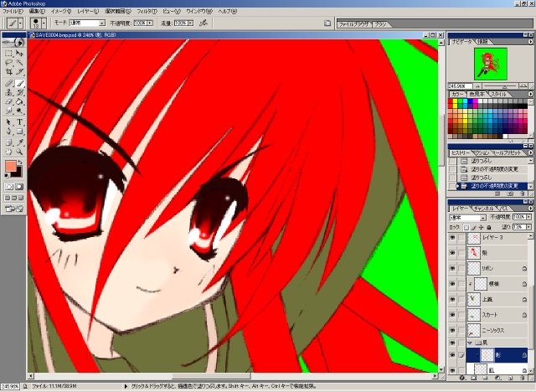The width and height of the screenshot is (536, 392).
Task: Hide the スカート layer
Action: [452, 315]
